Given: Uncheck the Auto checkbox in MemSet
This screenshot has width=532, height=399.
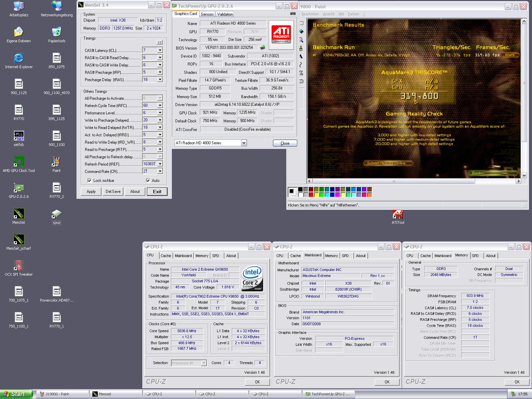Looking at the screenshot, I should point(148,181).
